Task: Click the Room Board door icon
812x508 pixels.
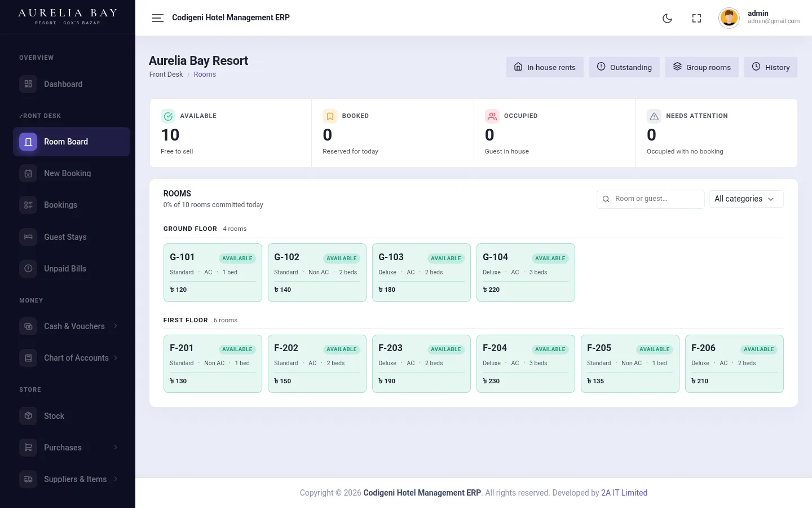Action: coord(28,142)
